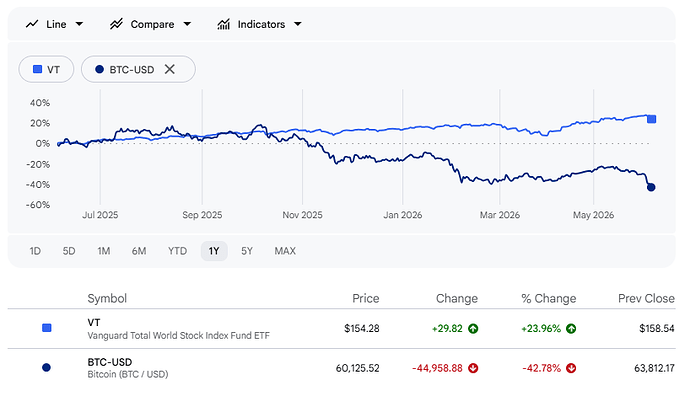The width and height of the screenshot is (690, 396).
Task: Click the % Change column header
Action: (549, 298)
